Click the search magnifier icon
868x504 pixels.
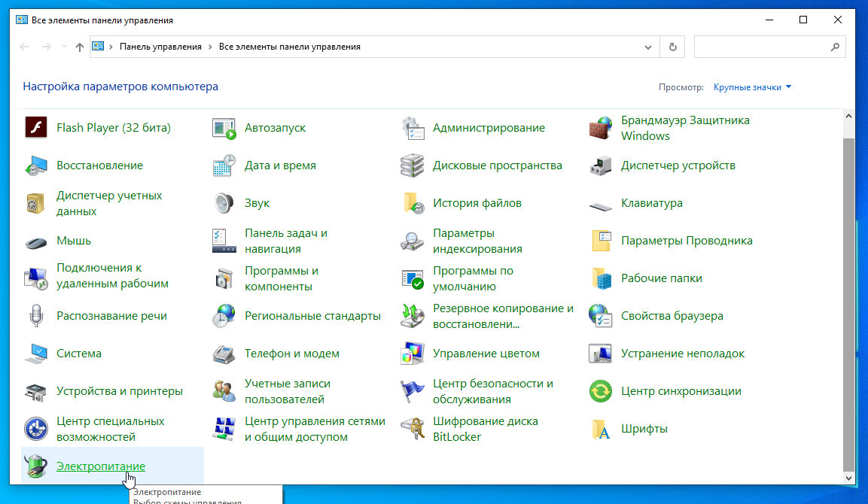(836, 47)
